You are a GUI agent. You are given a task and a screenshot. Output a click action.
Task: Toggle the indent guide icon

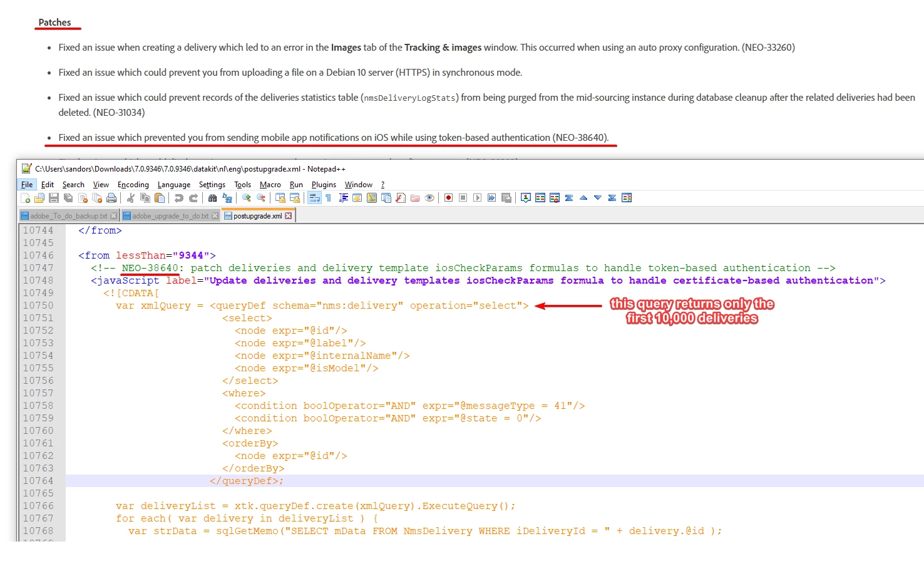point(344,198)
